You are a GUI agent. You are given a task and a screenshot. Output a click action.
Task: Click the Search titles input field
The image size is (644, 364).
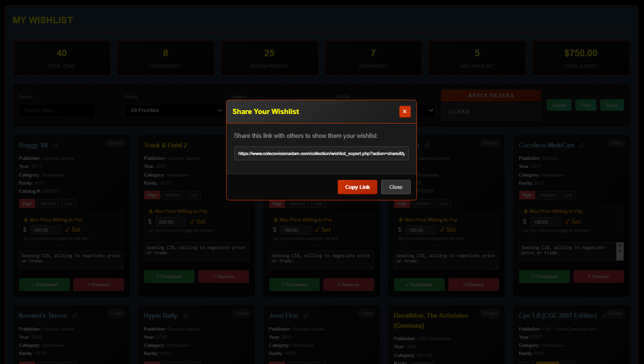click(57, 110)
